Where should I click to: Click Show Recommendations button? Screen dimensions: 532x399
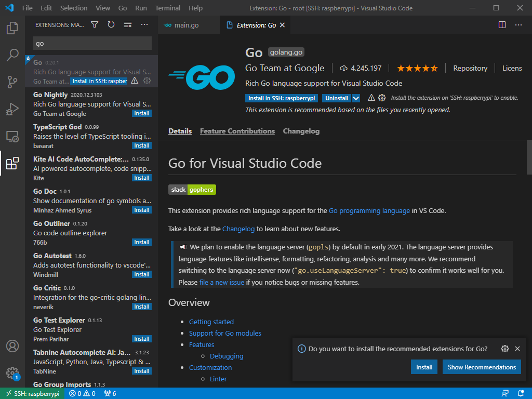click(482, 367)
